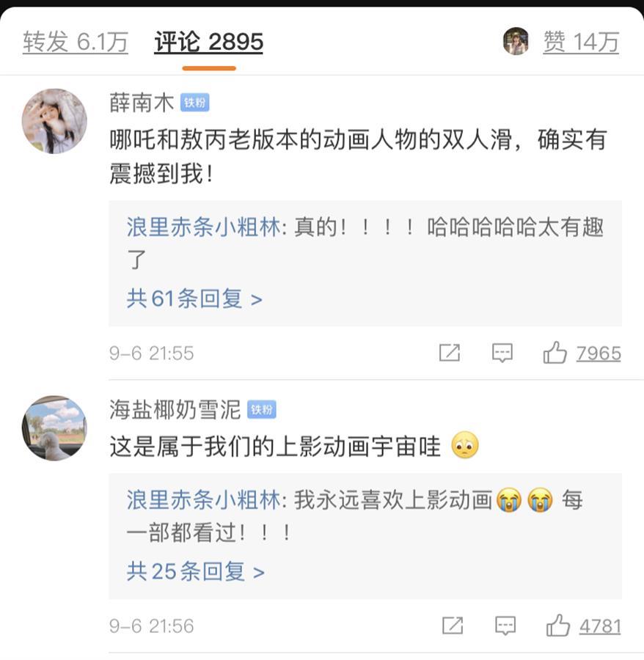Image resolution: width=644 pixels, height=660 pixels.
Task: Expand 共61条回复 thread
Action: tap(194, 299)
